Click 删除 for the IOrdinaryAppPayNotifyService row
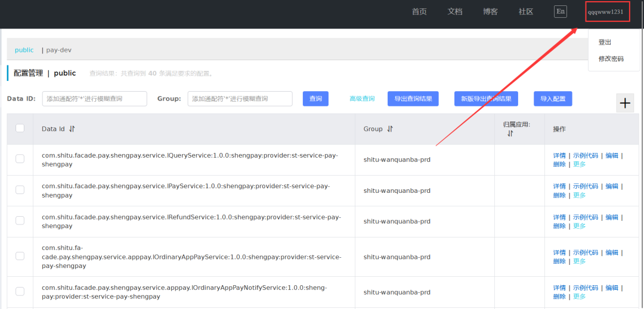The width and height of the screenshot is (644, 309). 559,296
